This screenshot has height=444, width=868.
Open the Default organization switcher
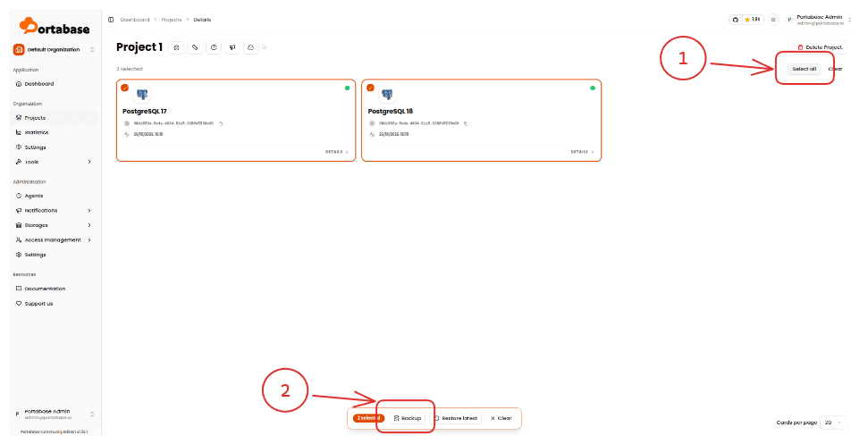pos(54,50)
